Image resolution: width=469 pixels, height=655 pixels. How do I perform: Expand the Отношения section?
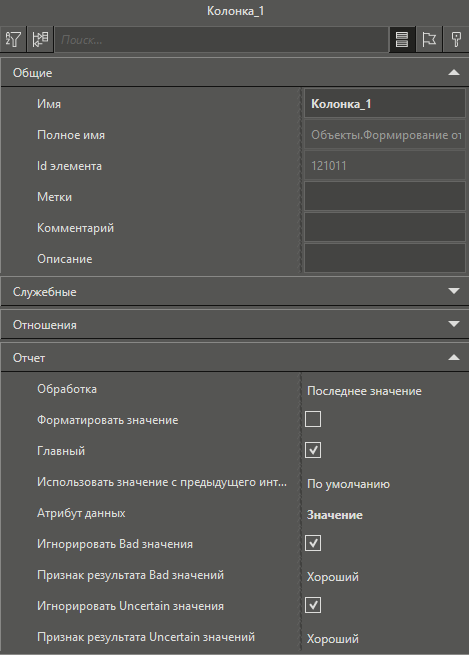pyautogui.click(x=454, y=324)
